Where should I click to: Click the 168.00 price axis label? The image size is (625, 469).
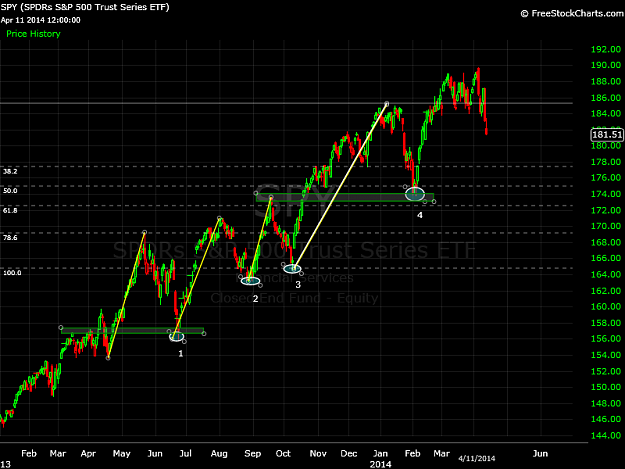click(605, 242)
